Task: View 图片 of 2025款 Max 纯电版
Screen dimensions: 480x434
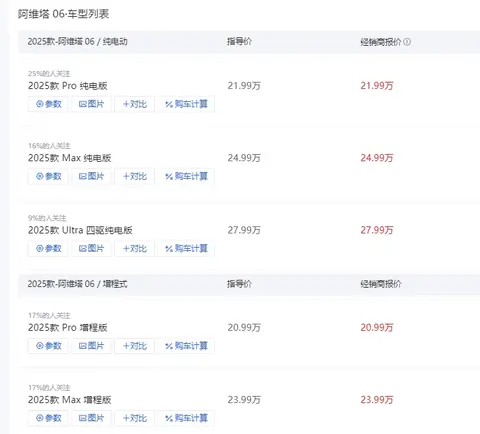Action: 91,176
